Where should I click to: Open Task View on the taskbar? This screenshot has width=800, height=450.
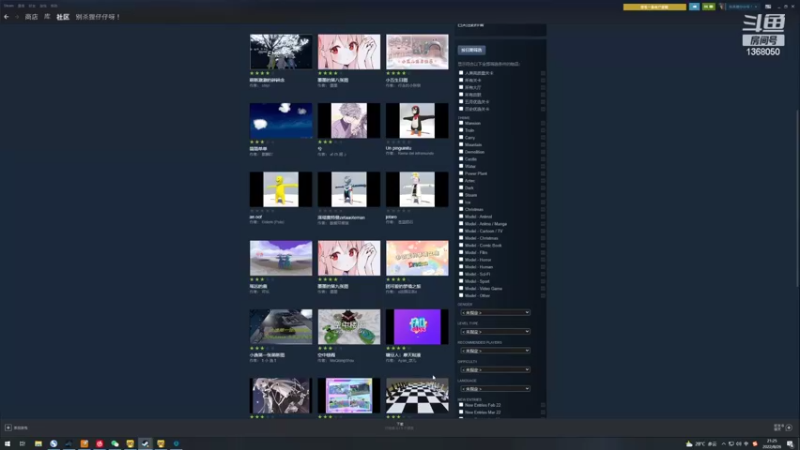(x=22, y=444)
